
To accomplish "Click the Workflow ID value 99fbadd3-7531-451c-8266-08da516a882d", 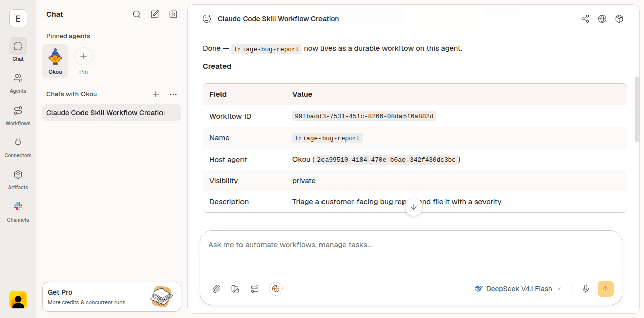I will [364, 116].
